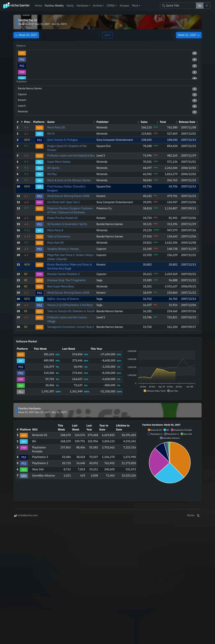Viewport: 215px width, 644px height.
Task: Toggle Xbox 360 legend item
Action: [x=186, y=434]
